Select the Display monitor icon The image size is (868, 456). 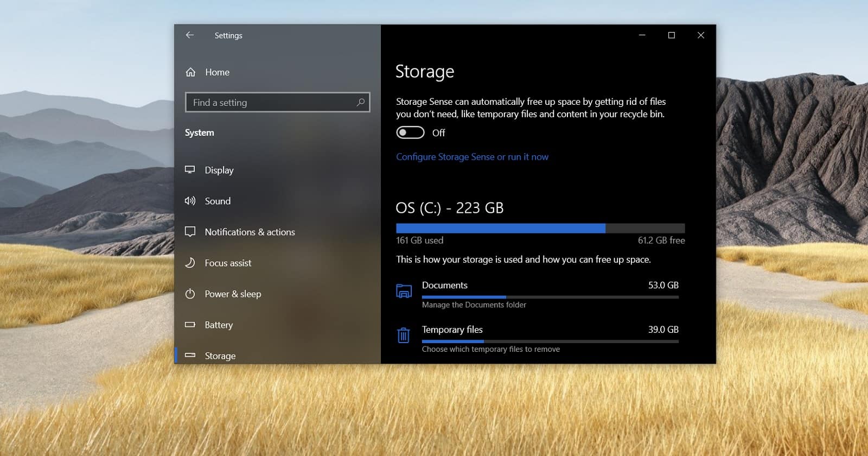(x=190, y=170)
